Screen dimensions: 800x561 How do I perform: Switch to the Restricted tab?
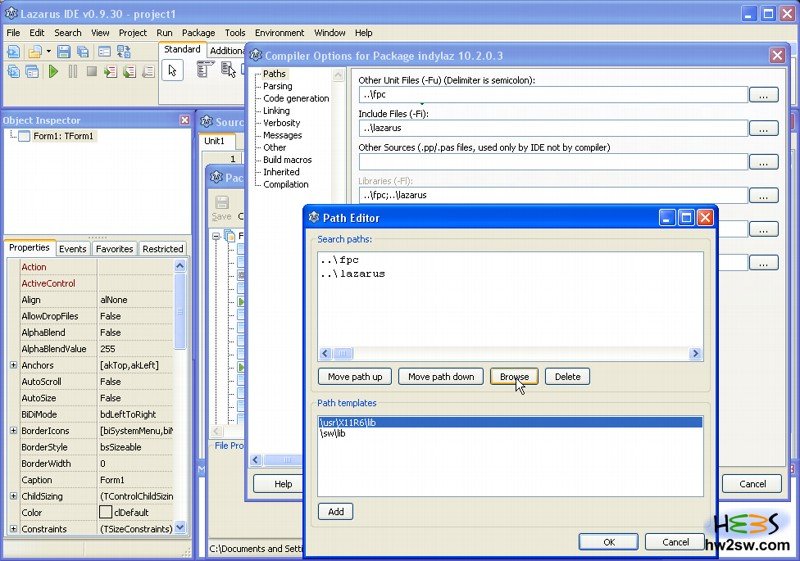[x=163, y=249]
